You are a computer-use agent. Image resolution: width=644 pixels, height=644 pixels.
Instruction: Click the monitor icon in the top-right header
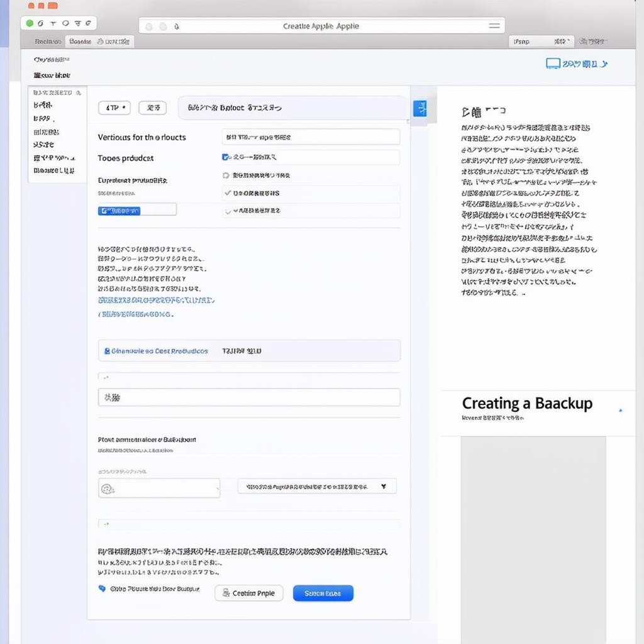(553, 64)
